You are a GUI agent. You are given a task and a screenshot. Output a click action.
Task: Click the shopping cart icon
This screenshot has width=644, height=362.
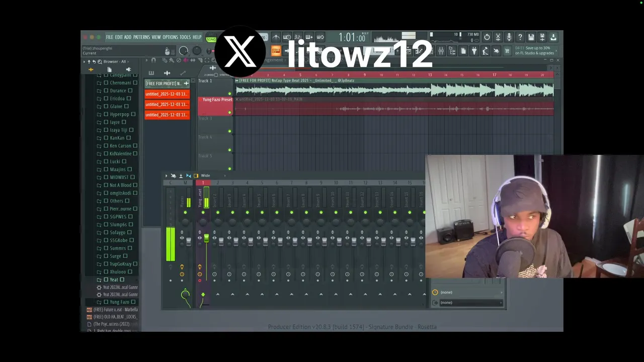tap(507, 51)
